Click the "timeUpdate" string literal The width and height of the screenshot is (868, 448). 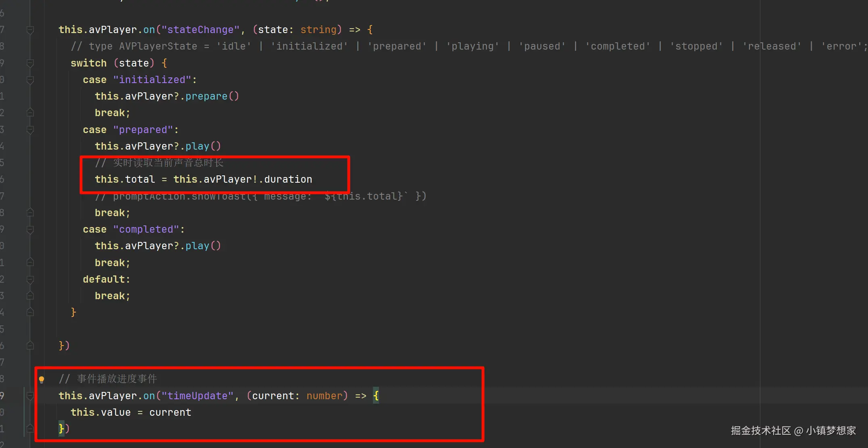click(197, 396)
